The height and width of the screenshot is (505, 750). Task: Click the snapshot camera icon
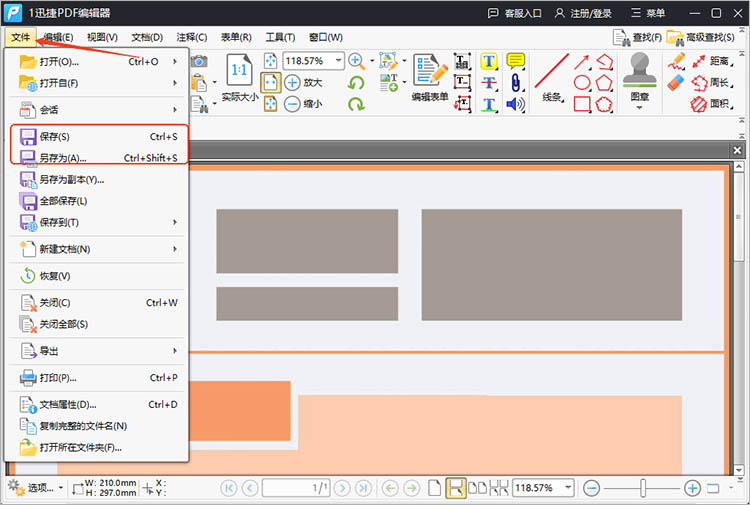[199, 61]
